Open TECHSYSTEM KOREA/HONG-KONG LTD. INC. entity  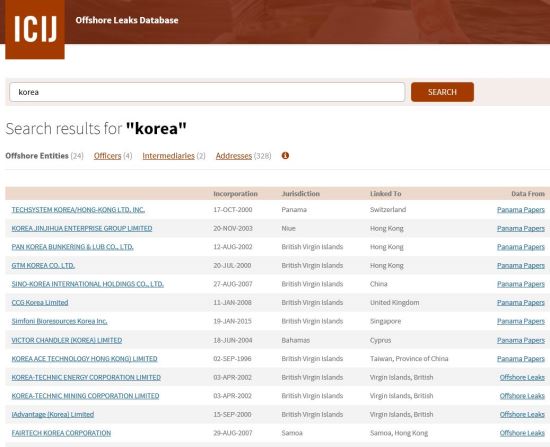pos(78,210)
